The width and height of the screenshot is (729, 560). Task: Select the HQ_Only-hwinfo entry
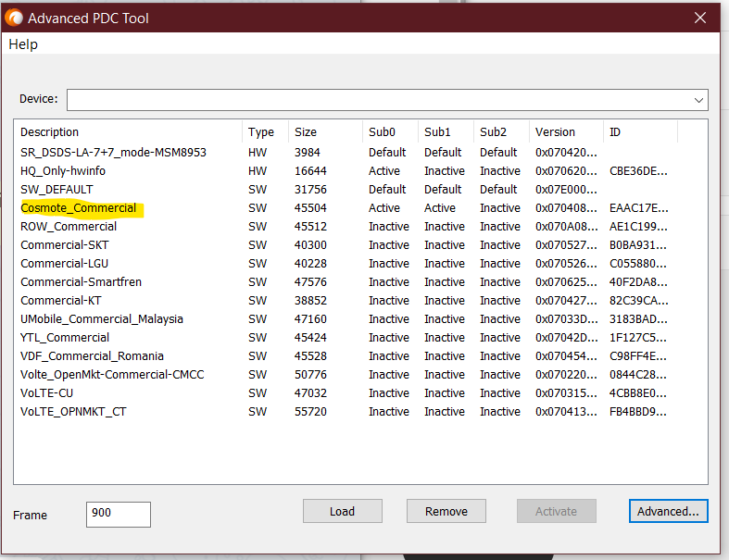pos(63,171)
